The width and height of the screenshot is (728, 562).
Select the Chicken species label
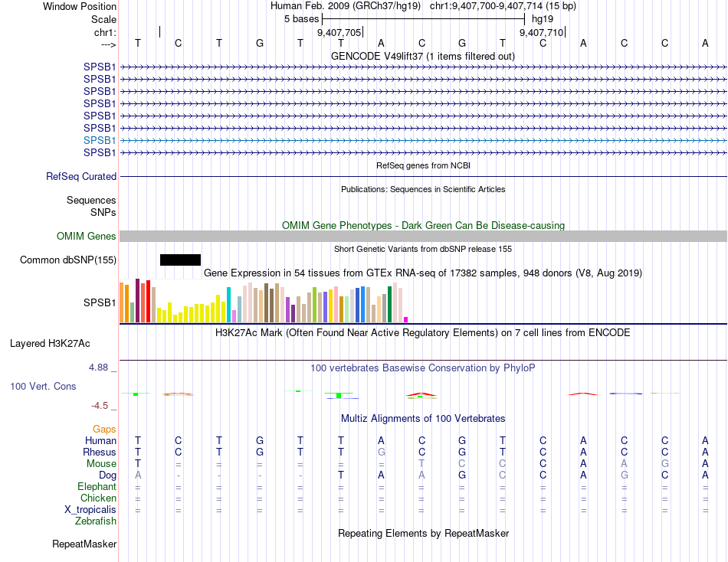98,498
